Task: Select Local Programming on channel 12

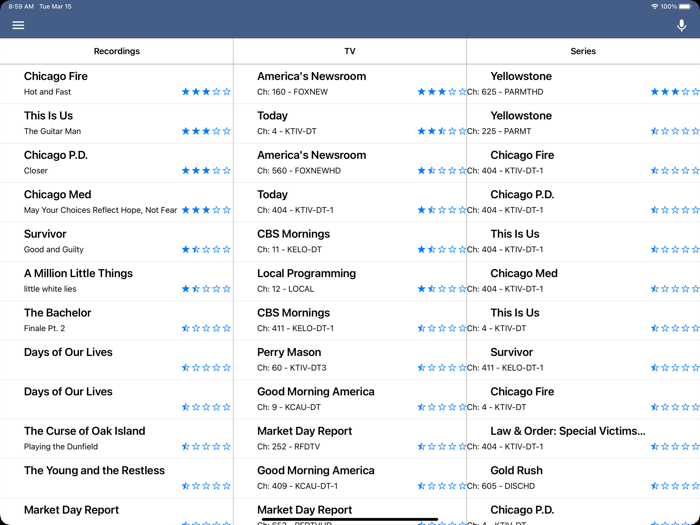Action: [350, 281]
